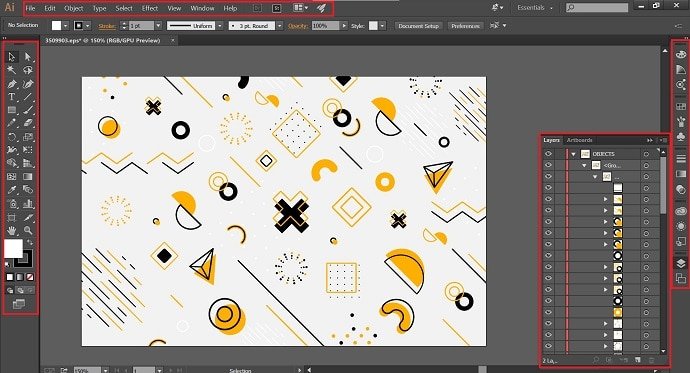Select the Selection tool (black arrow)
This screenshot has width=690, height=373.
11,57
